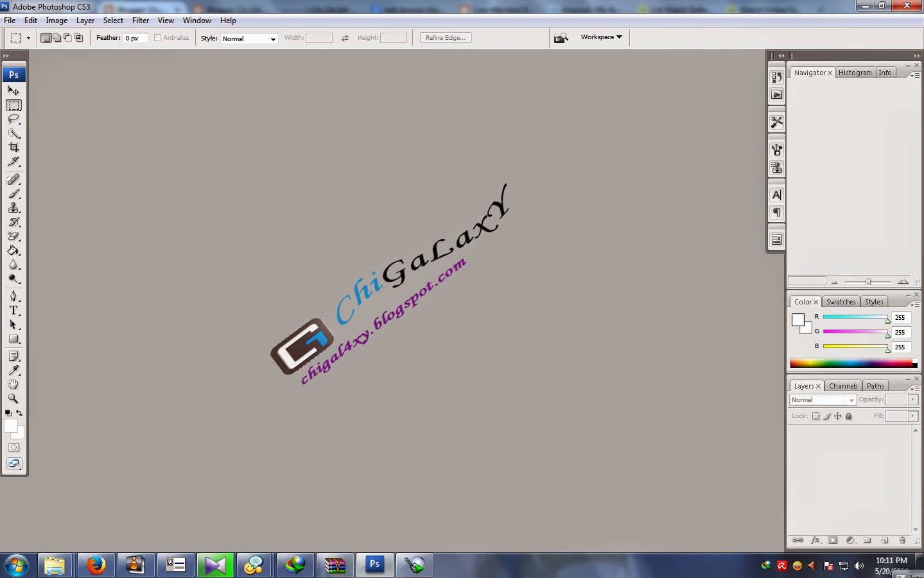Screen dimensions: 924x578
Task: Choose New selection mode in options bar
Action: (46, 38)
